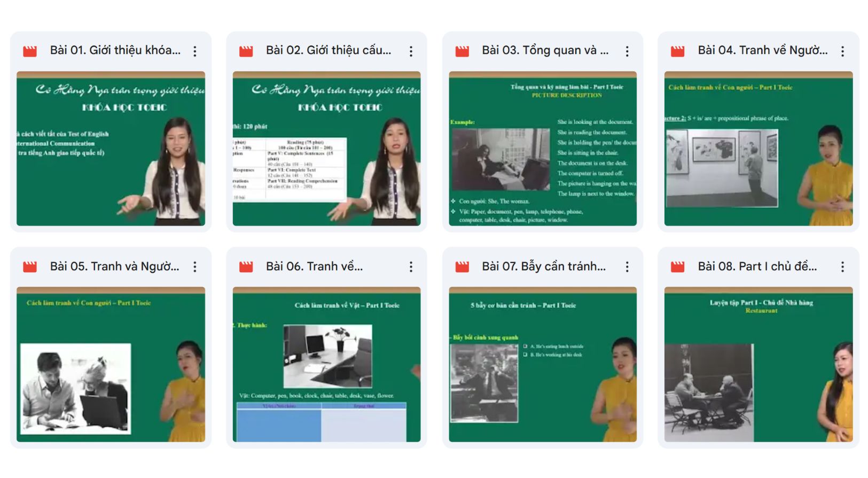This screenshot has width=868, height=478.
Task: Open the Bài 02 video thumbnail preview
Action: click(x=326, y=149)
